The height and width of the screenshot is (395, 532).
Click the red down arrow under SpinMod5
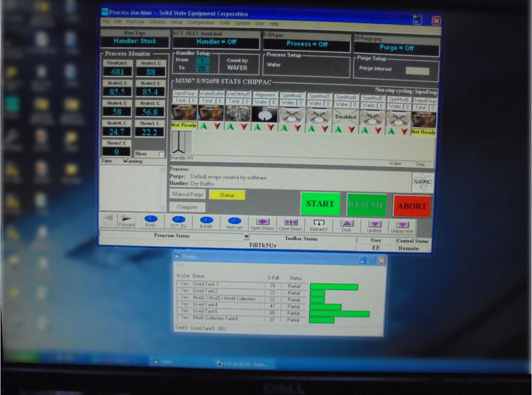click(x=378, y=130)
